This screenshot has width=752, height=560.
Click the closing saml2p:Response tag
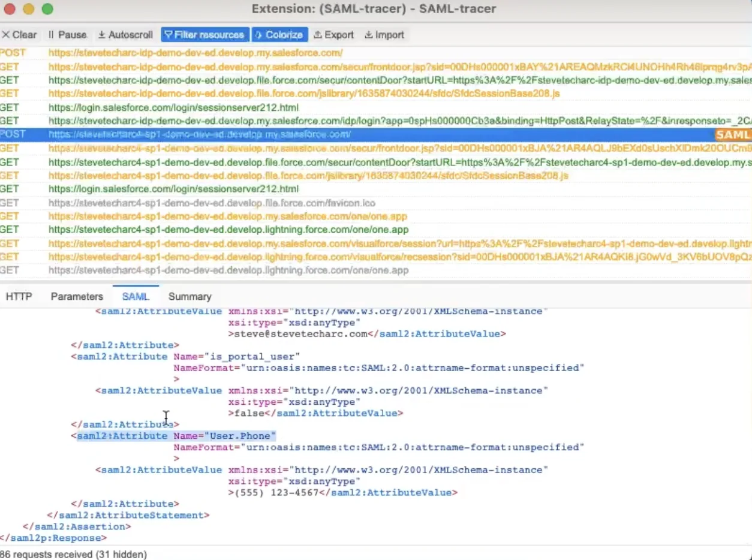53,538
